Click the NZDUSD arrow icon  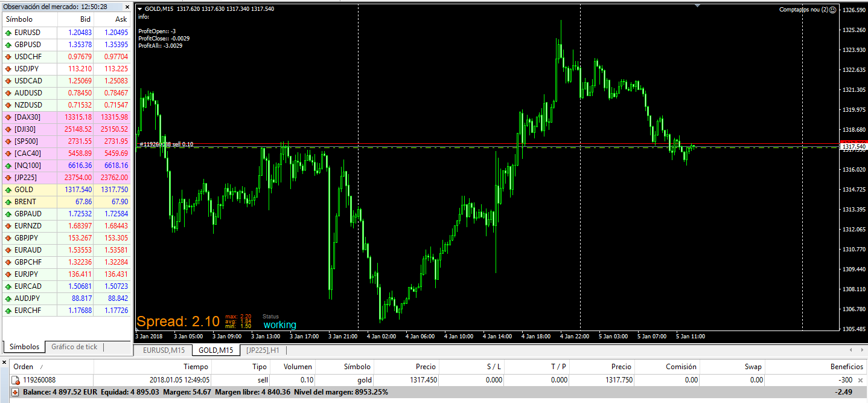(x=8, y=105)
